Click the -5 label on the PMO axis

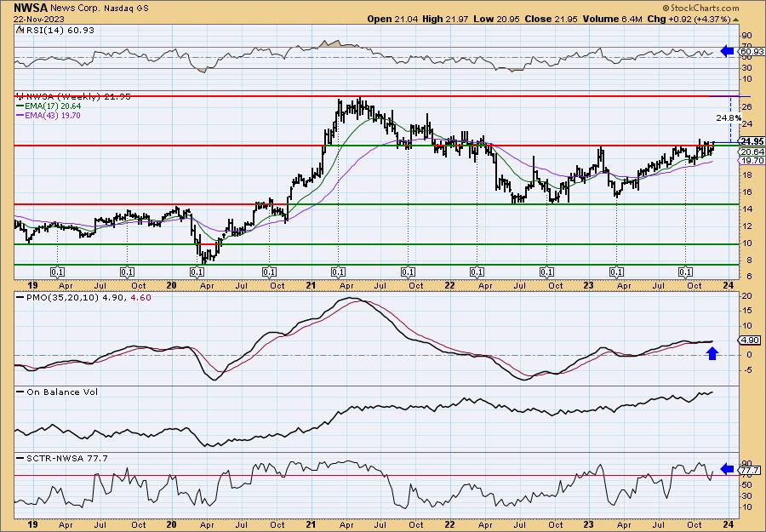point(747,369)
